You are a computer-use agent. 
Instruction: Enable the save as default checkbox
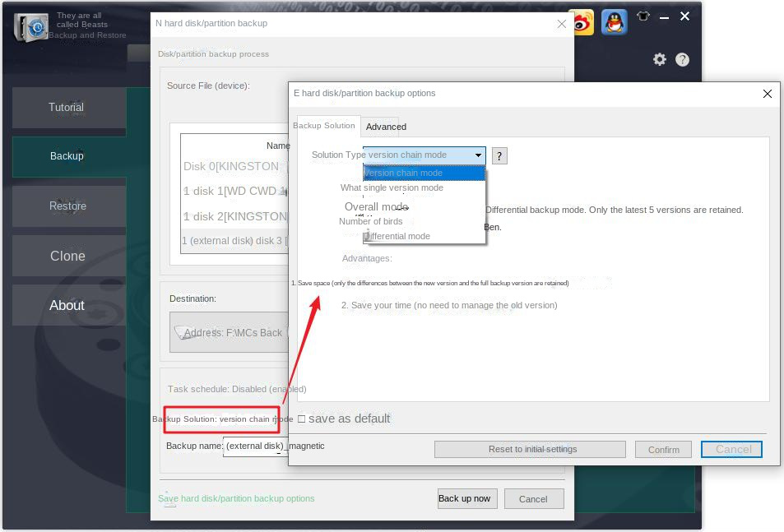tap(303, 418)
